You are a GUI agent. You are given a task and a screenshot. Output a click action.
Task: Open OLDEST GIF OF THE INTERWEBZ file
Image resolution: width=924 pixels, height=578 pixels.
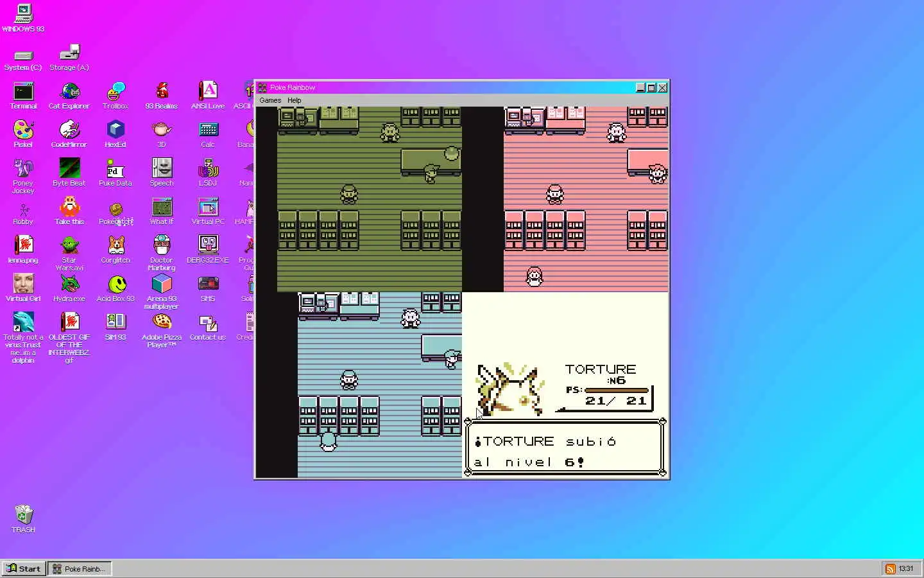pos(69,338)
